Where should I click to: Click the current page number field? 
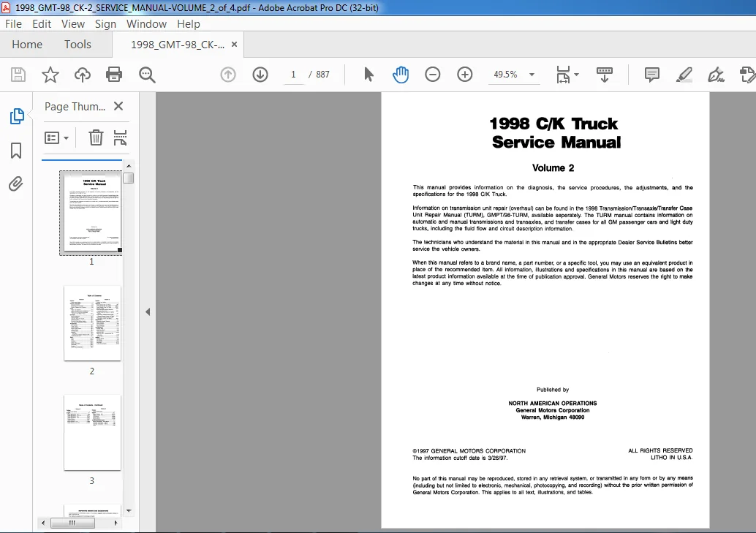[293, 75]
